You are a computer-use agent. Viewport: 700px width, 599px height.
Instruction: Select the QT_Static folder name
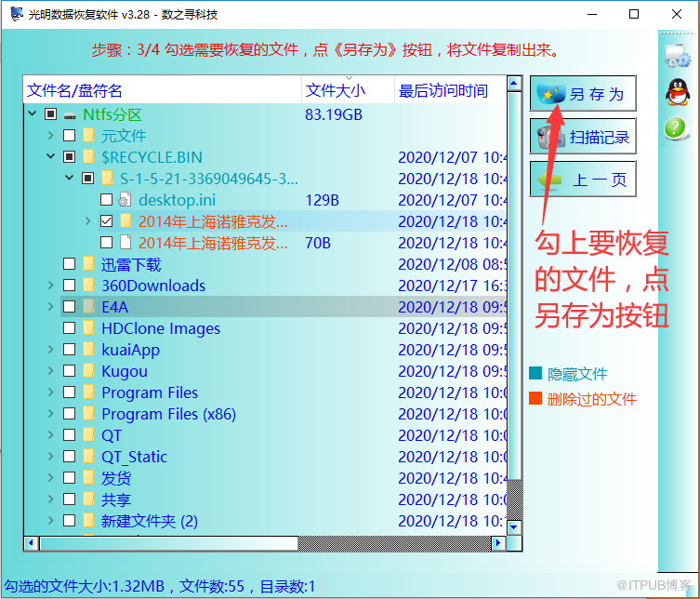134,457
